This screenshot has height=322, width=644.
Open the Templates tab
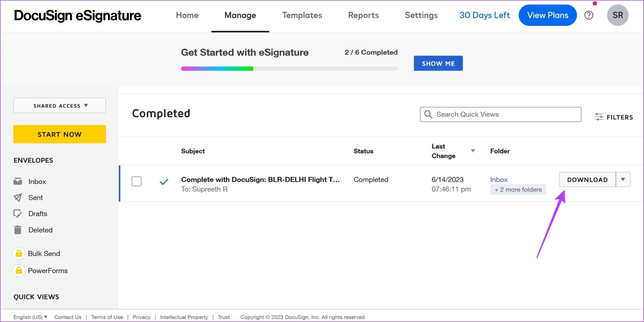click(302, 15)
